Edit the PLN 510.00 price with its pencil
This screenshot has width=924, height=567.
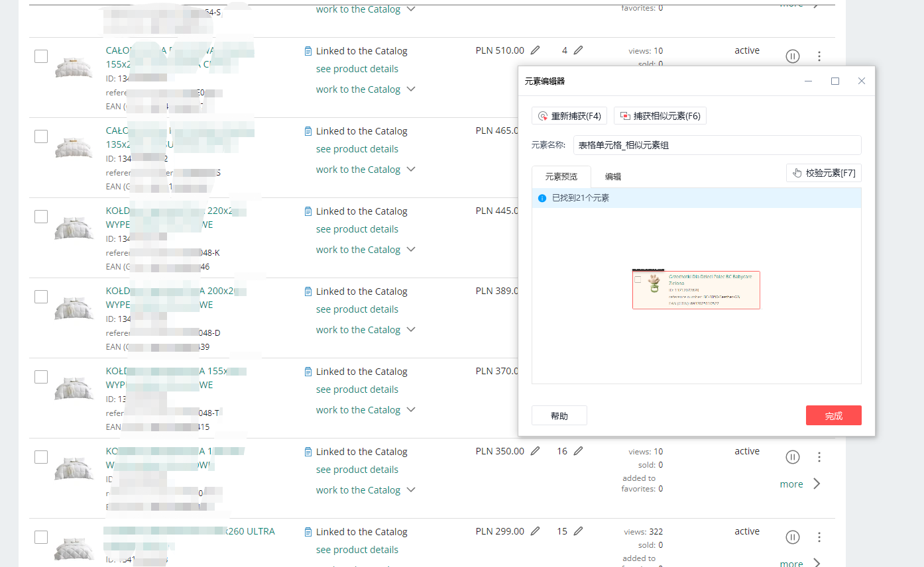coord(536,50)
